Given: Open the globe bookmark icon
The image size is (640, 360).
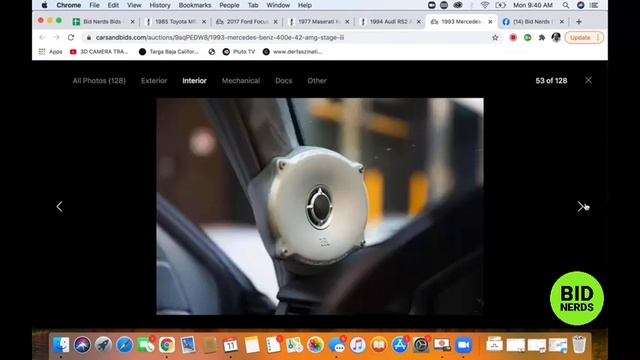Looking at the screenshot, I should [211, 52].
